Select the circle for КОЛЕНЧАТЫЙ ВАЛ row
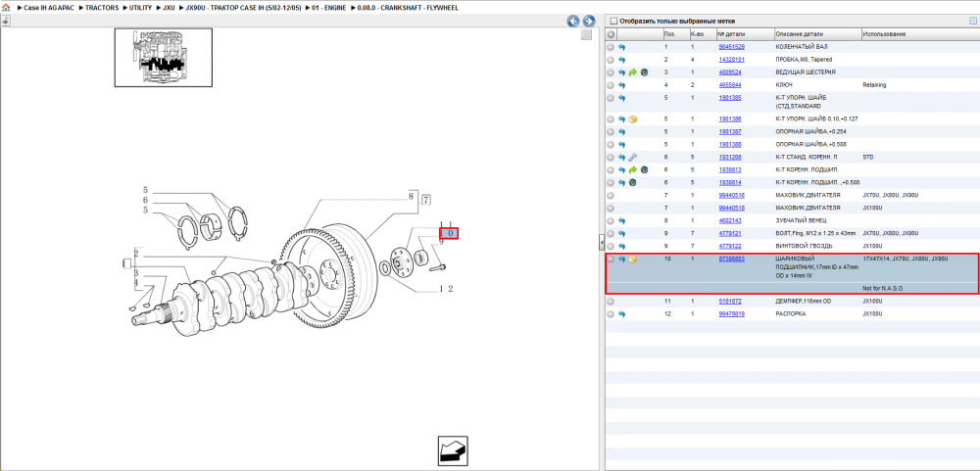The image size is (980, 471). pos(612,47)
